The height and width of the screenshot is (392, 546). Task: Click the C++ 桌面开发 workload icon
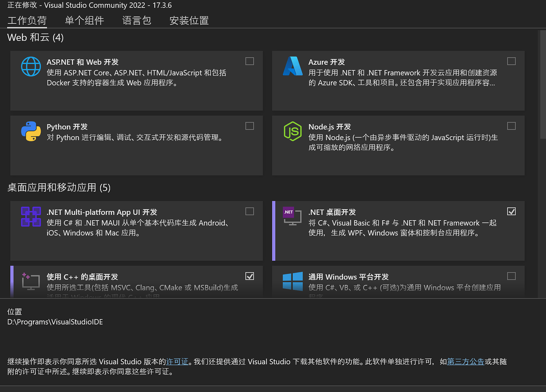tap(31, 281)
